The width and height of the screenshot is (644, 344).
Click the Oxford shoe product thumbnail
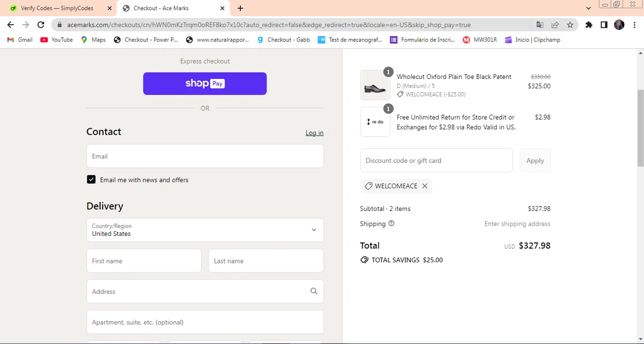(x=375, y=85)
